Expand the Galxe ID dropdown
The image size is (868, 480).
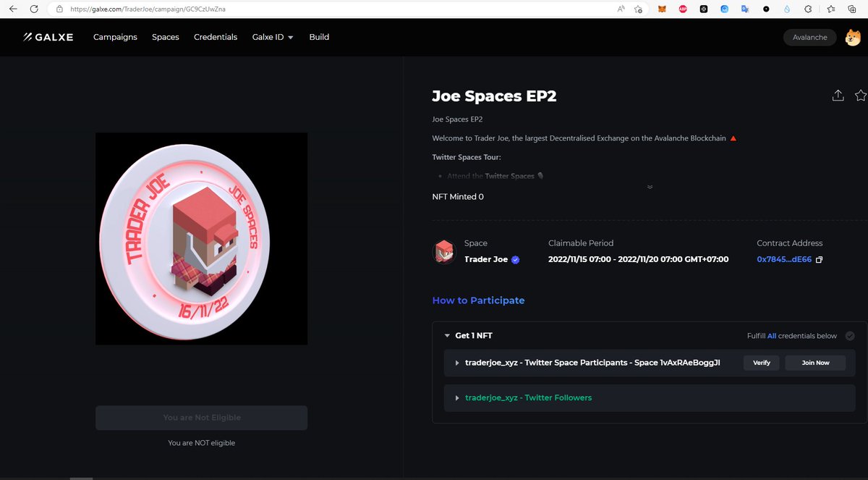click(273, 37)
